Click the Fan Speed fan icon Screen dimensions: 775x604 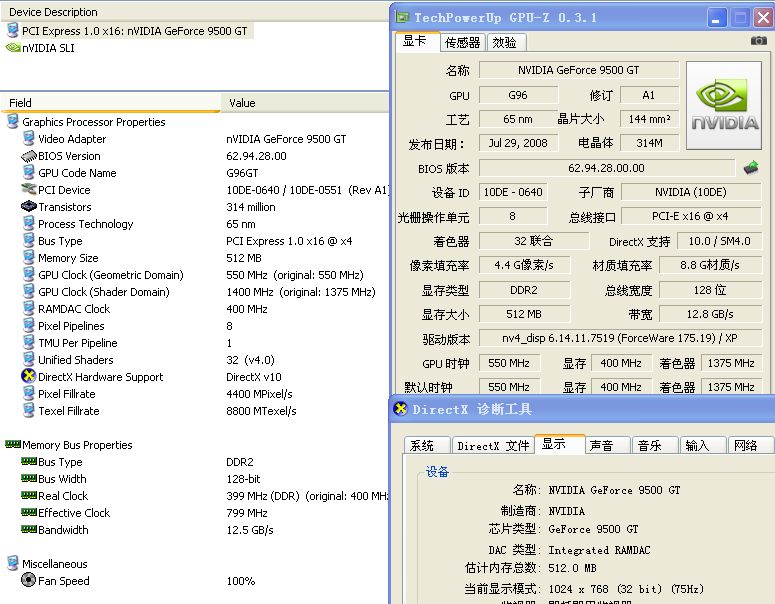coord(29,579)
